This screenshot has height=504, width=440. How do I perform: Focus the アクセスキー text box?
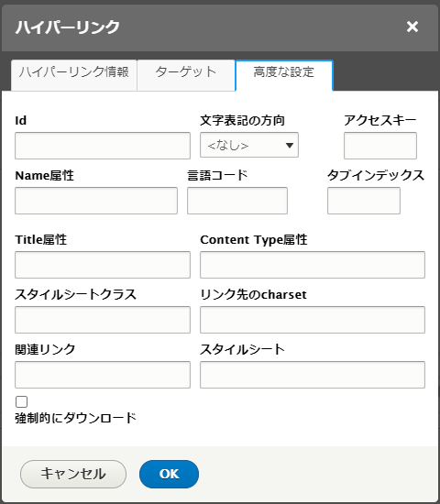pyautogui.click(x=380, y=146)
